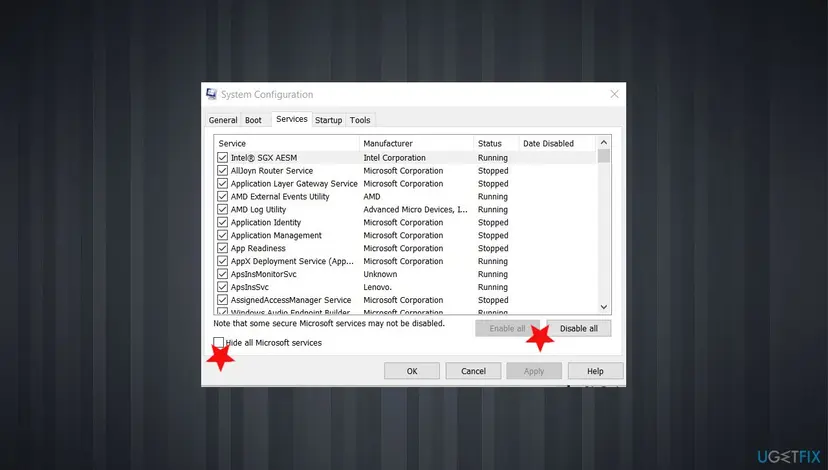Screen dimensions: 828x470
Task: Open the Boot tab
Action: (253, 120)
